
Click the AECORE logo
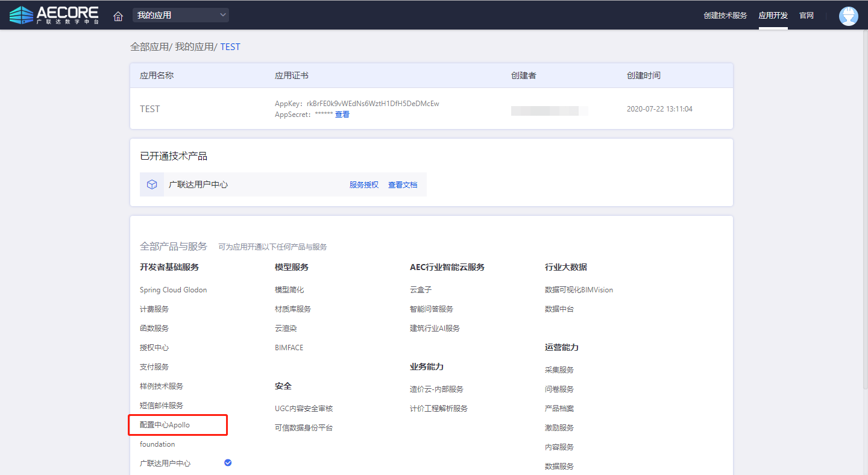54,15
